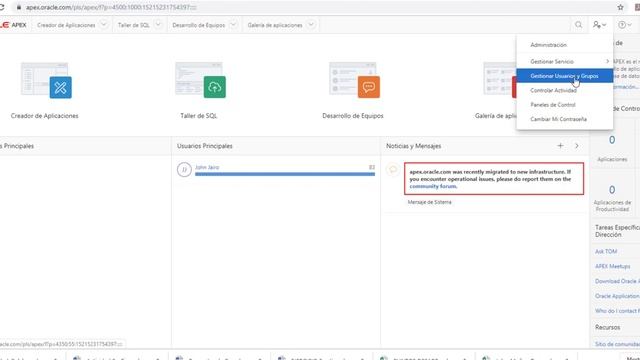Open the community forum link
Screen dimensions: 640x360
[x=433, y=186]
